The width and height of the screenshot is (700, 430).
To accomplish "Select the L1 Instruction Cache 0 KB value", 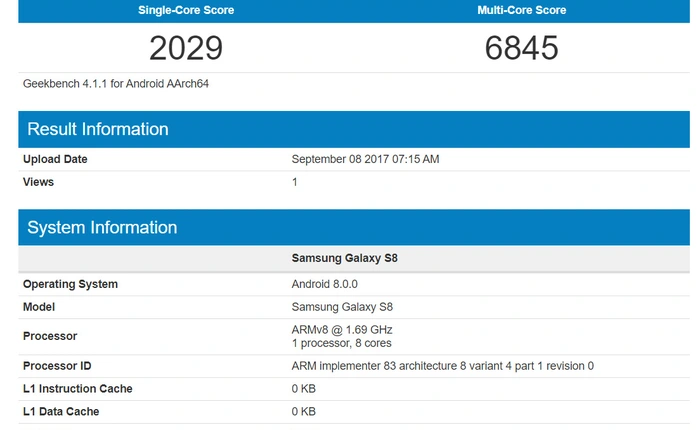I will (304, 388).
